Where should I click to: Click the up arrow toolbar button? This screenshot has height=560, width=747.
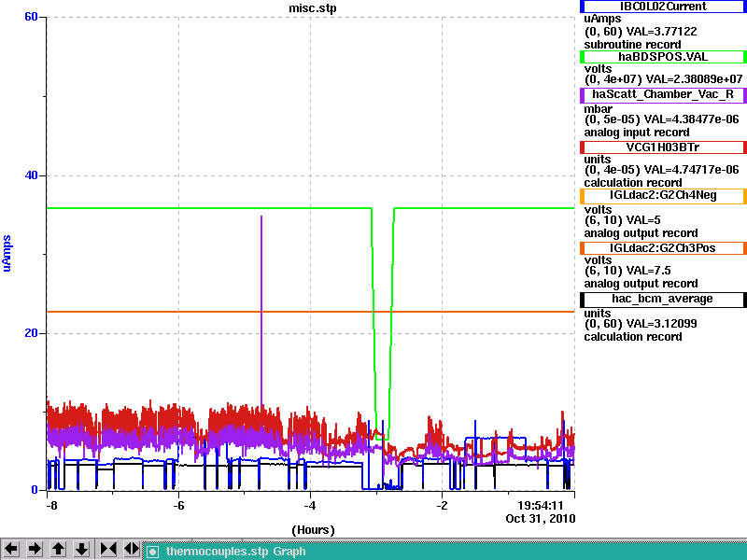click(x=58, y=549)
